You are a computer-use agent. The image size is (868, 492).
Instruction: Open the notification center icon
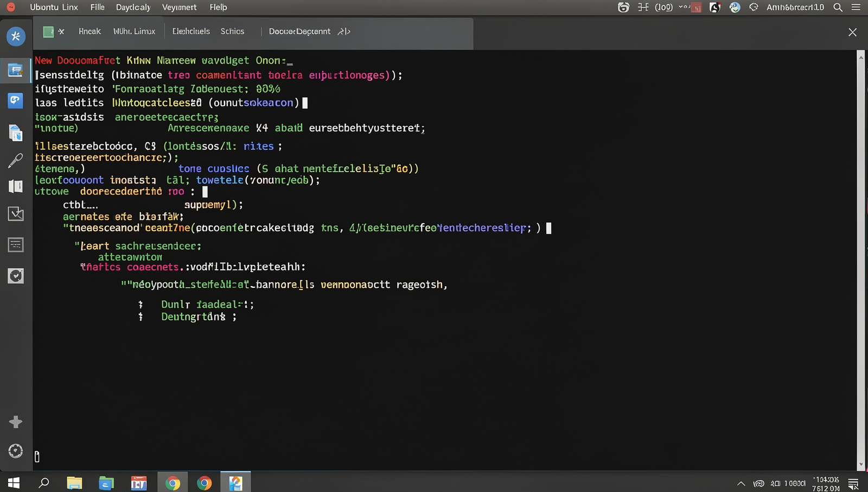click(x=853, y=483)
